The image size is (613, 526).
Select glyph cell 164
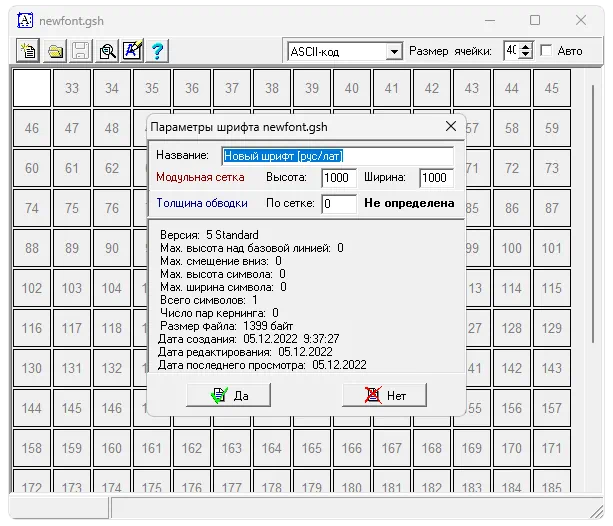tap(272, 448)
